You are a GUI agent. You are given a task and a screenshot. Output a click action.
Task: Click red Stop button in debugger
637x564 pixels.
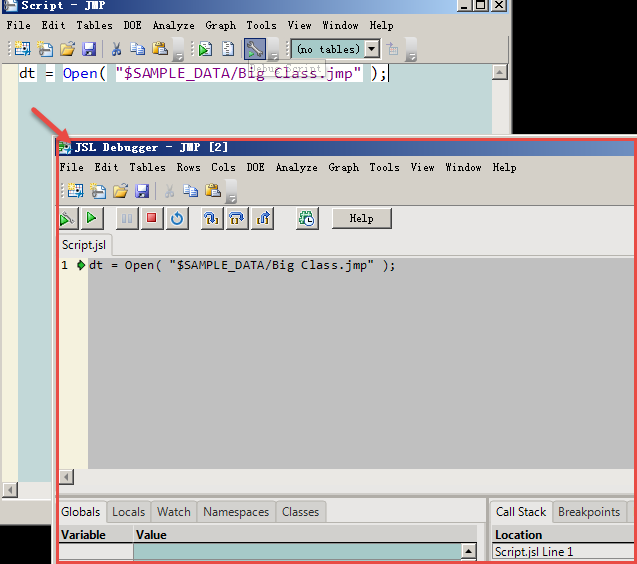(152, 219)
